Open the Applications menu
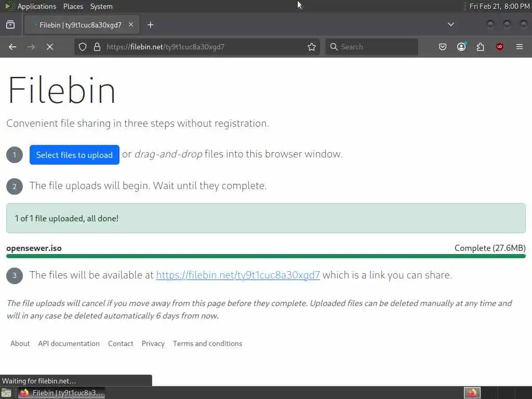This screenshot has width=532, height=399. (37, 6)
